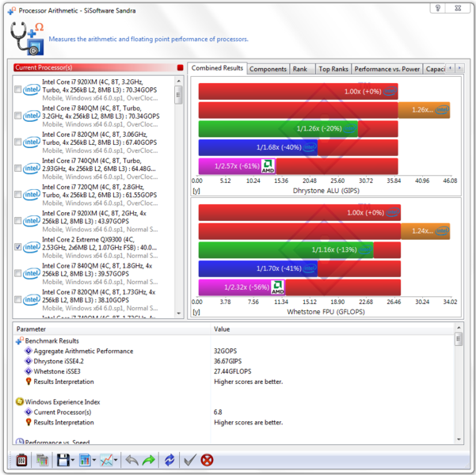Open the partially hidden Capaci… tab
The height and width of the screenshot is (475, 476).
click(434, 69)
